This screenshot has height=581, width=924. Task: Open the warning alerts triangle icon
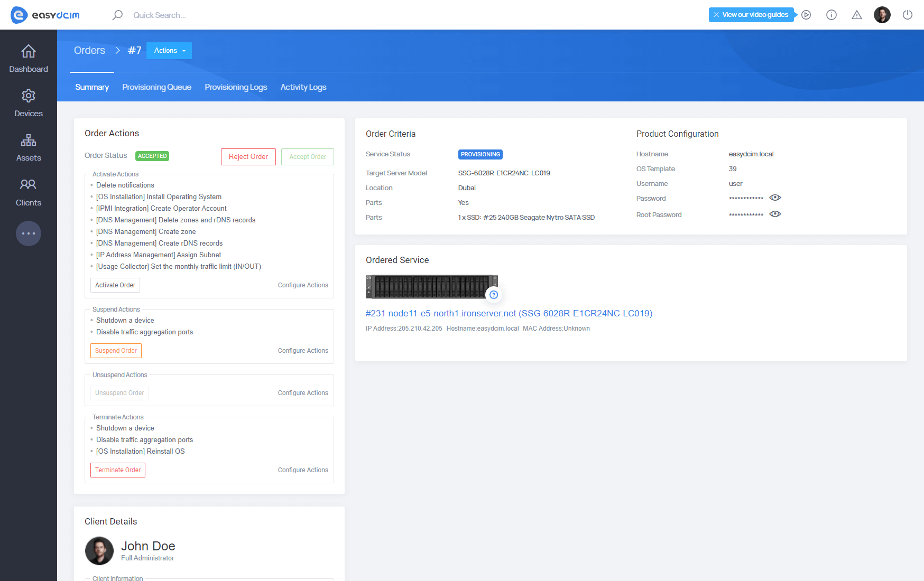click(857, 15)
